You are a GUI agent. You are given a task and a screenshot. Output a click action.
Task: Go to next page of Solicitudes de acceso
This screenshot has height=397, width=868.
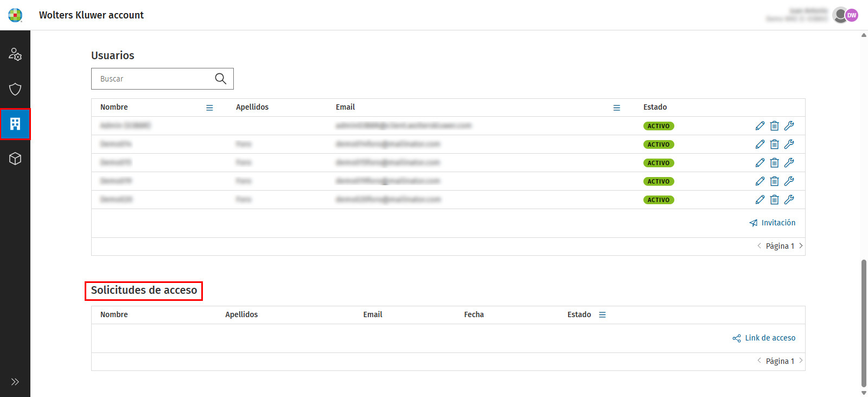pos(801,361)
